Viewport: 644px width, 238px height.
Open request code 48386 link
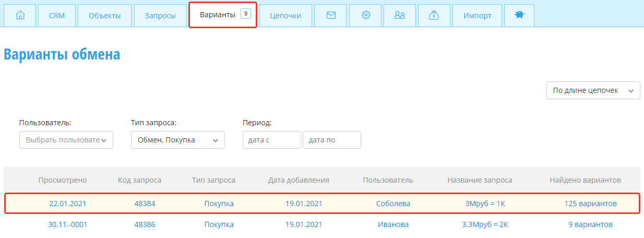(x=145, y=224)
